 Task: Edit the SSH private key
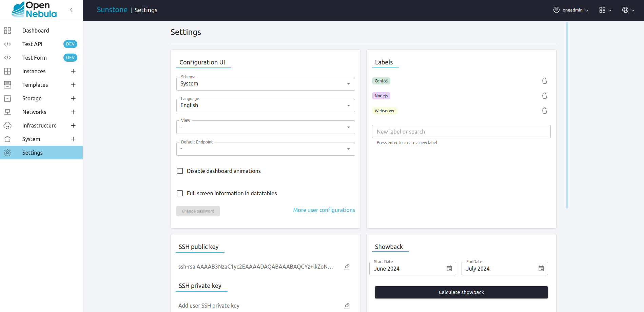(347, 306)
